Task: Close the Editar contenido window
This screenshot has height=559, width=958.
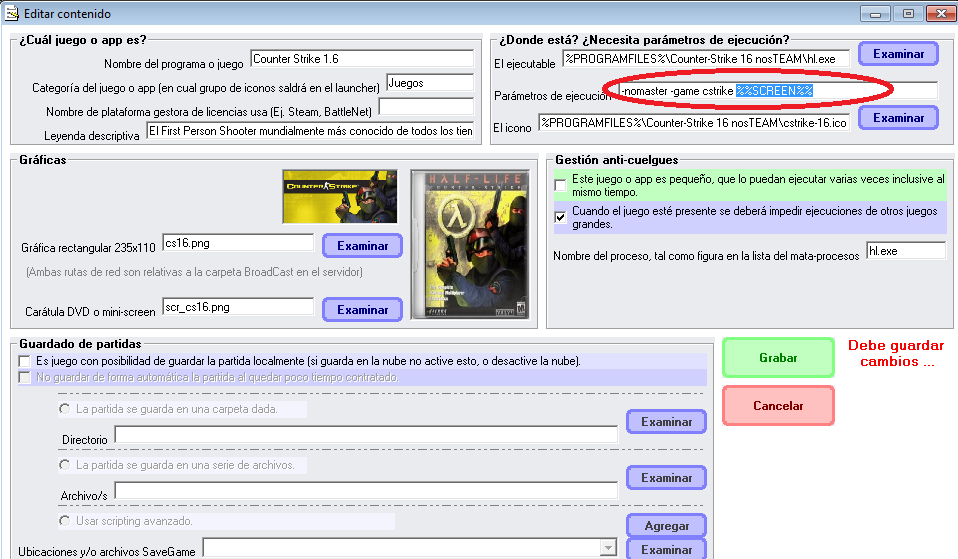Action: point(941,13)
